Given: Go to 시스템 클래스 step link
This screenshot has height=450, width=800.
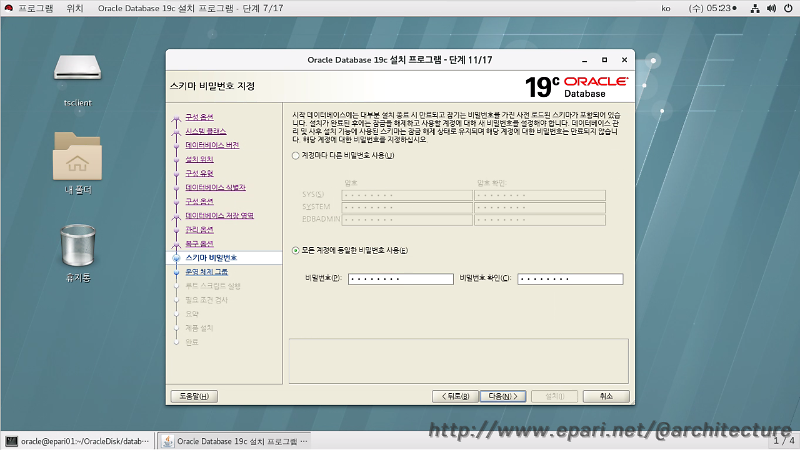Looking at the screenshot, I should [x=206, y=131].
